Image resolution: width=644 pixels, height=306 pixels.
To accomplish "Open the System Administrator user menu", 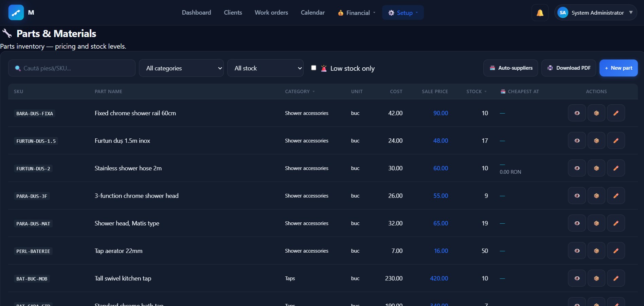I will 595,13.
